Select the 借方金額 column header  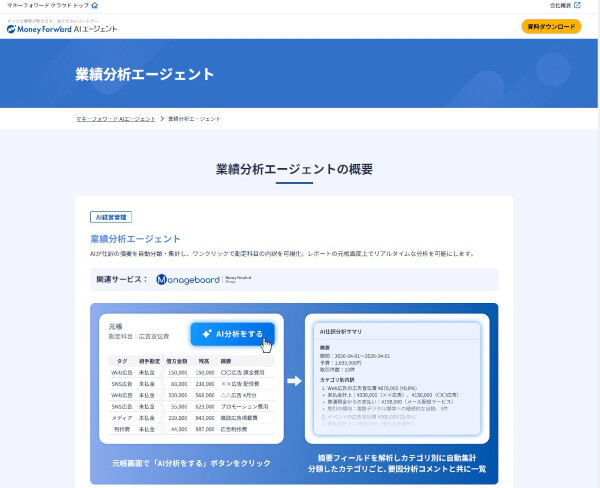pyautogui.click(x=176, y=361)
